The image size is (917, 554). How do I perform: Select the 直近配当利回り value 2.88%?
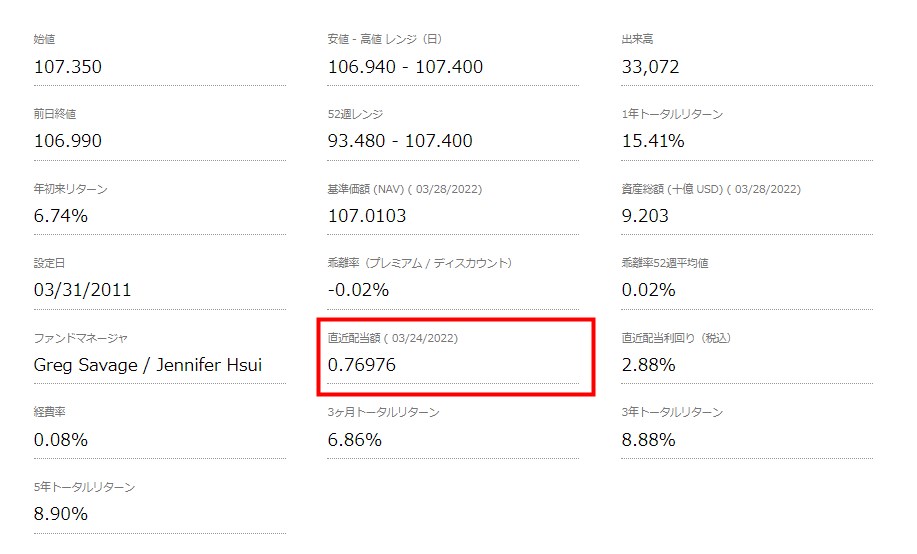pyautogui.click(x=649, y=365)
